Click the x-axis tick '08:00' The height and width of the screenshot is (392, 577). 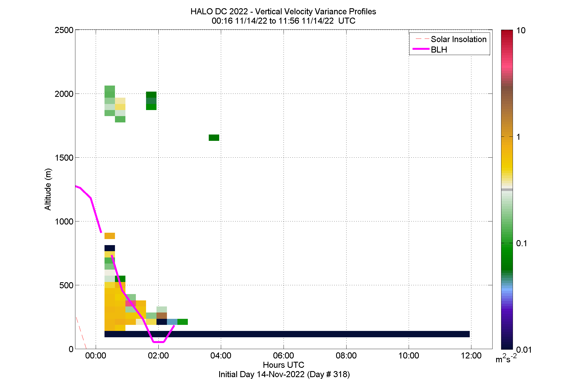(x=346, y=355)
